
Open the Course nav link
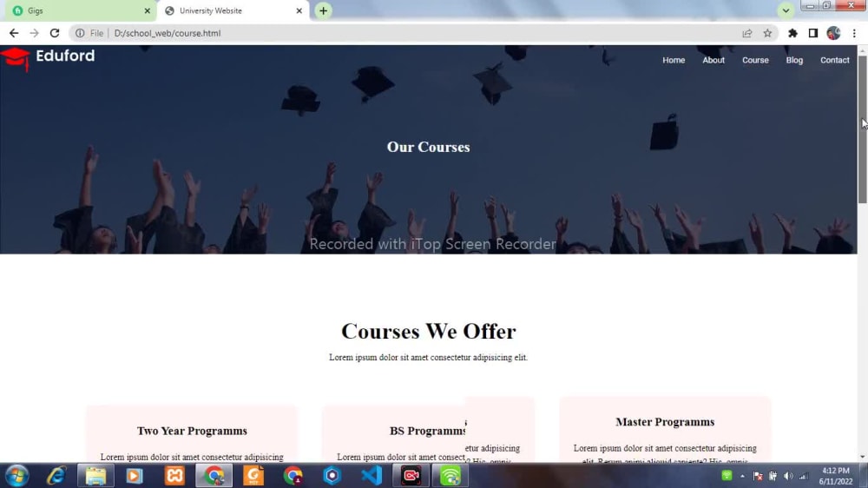pos(755,60)
